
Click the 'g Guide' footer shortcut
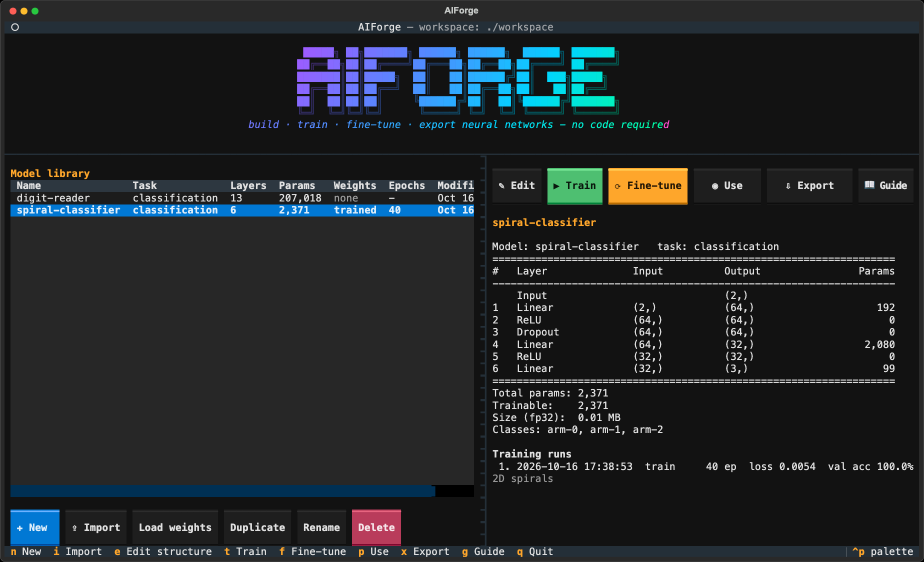point(483,551)
